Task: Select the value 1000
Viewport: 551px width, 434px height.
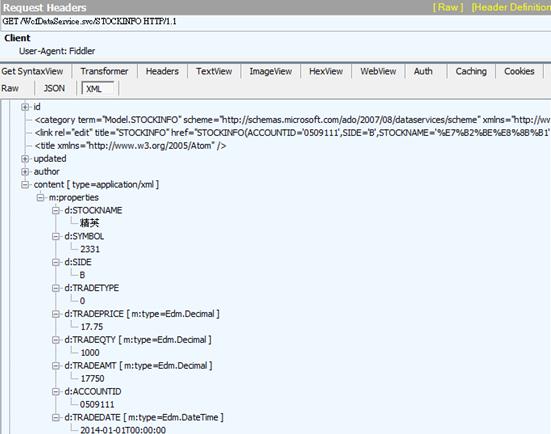Action: pyautogui.click(x=90, y=353)
